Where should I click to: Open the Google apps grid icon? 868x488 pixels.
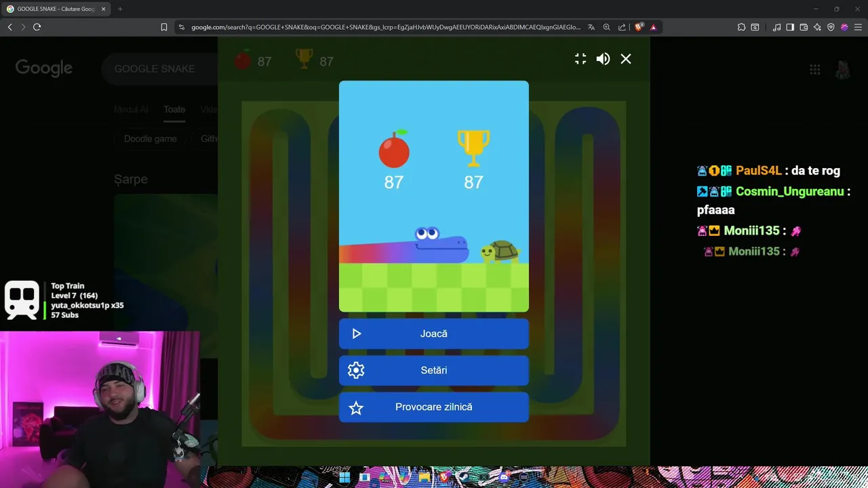(x=815, y=69)
